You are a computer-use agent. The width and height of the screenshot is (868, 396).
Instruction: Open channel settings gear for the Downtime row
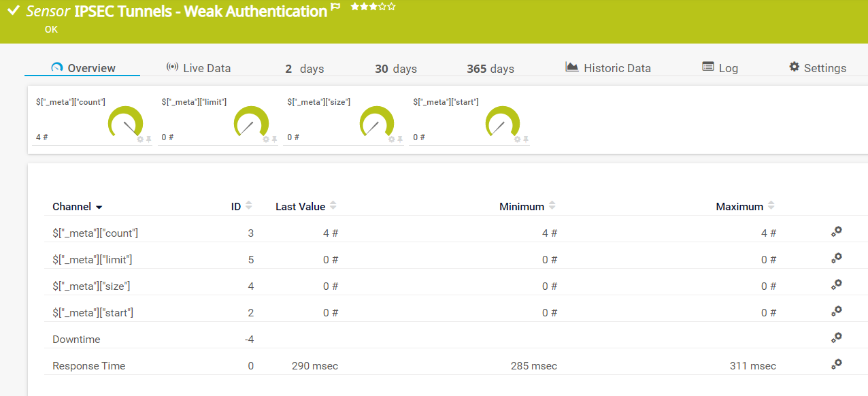click(x=837, y=337)
